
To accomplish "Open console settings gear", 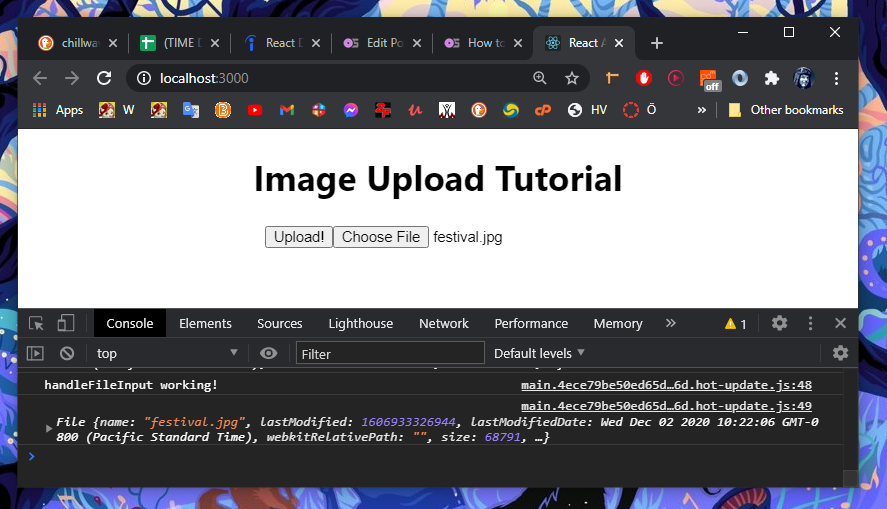I will tap(840, 353).
